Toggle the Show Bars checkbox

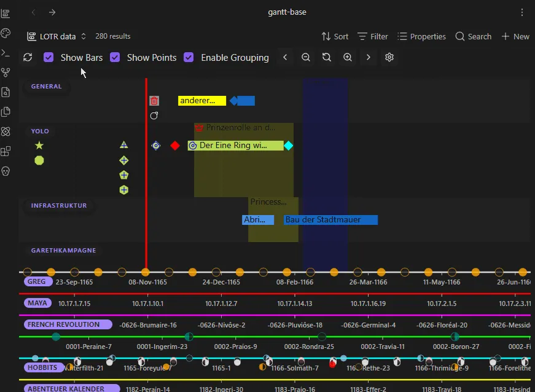coord(49,57)
